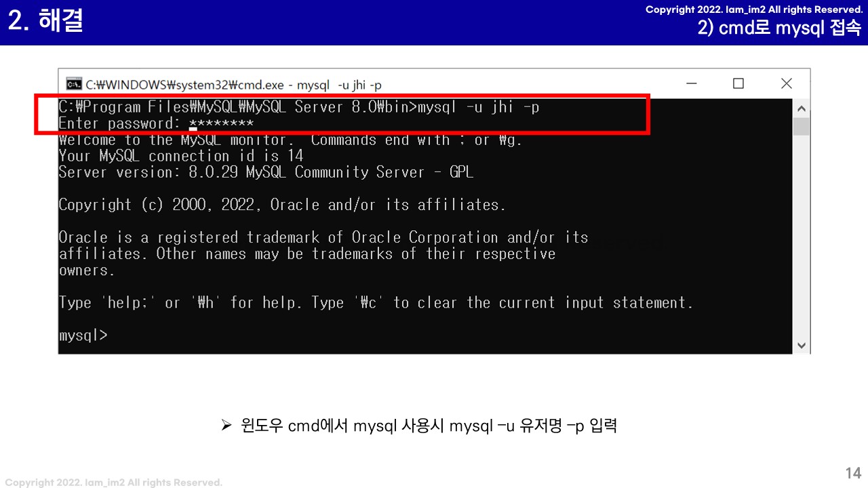Click the 'owners.' line in terminal
868x488 pixels.
click(x=87, y=270)
